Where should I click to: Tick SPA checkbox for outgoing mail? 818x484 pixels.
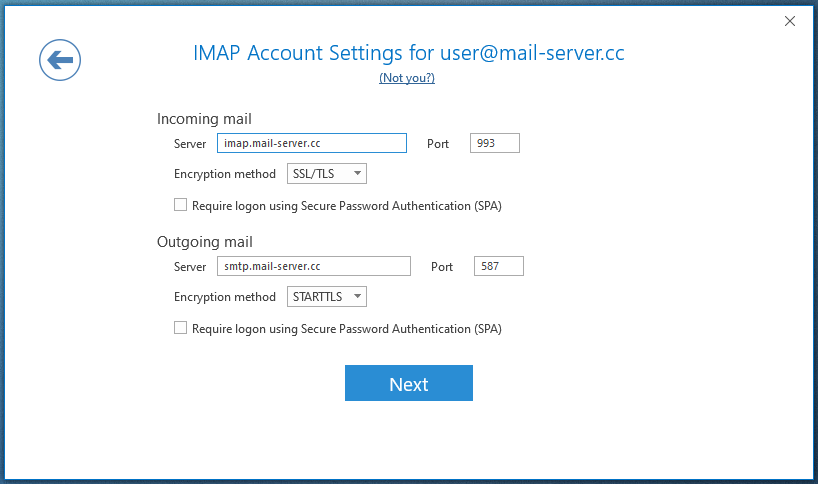181,328
